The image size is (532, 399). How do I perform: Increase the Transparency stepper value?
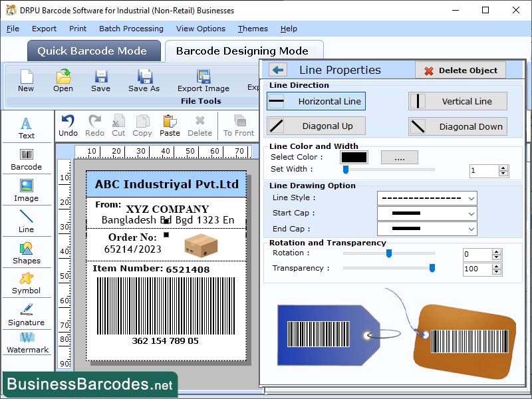click(497, 267)
